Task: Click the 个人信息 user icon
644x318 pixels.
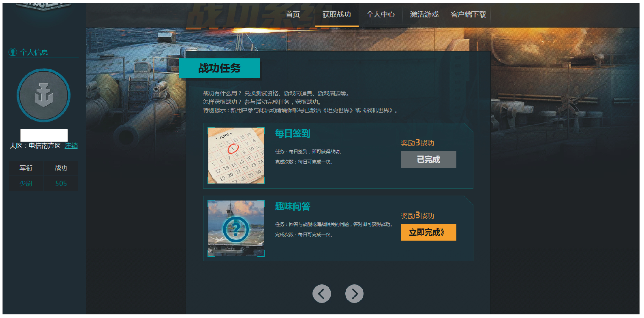Action: [x=13, y=52]
